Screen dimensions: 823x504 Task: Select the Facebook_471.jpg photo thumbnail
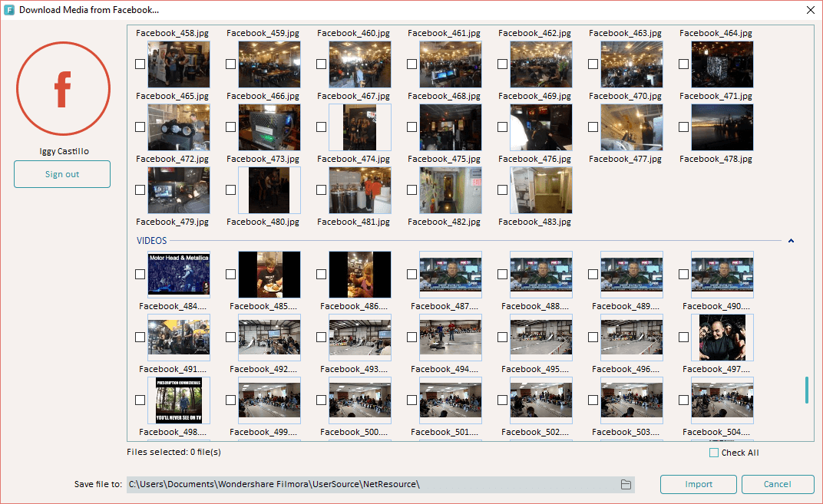[722, 64]
